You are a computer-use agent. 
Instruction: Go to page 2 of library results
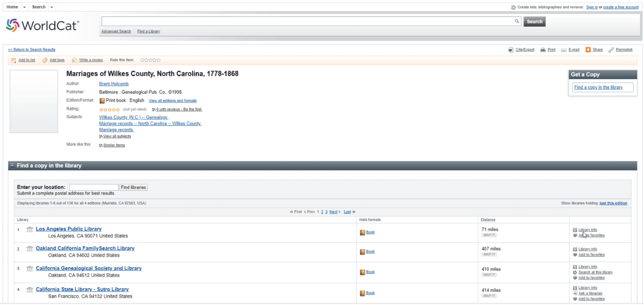point(322,212)
